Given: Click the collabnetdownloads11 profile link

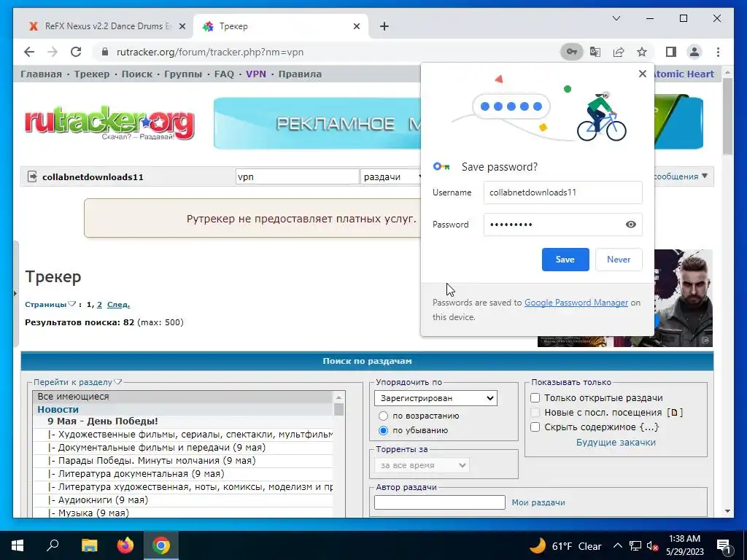Looking at the screenshot, I should click(x=93, y=176).
